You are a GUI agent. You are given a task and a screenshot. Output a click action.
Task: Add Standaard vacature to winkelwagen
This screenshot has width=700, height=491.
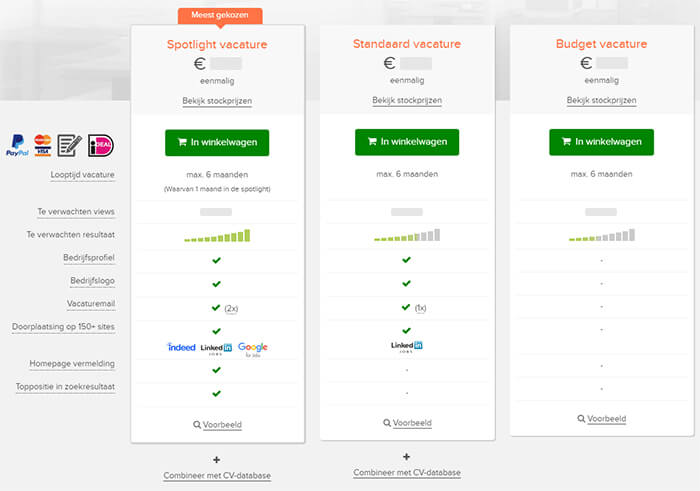point(407,142)
